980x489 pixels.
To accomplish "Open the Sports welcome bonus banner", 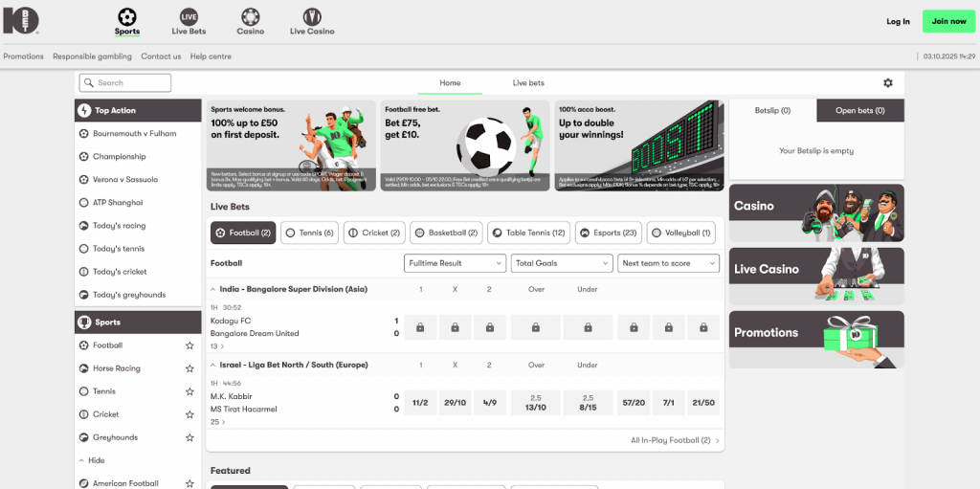I will coord(291,145).
